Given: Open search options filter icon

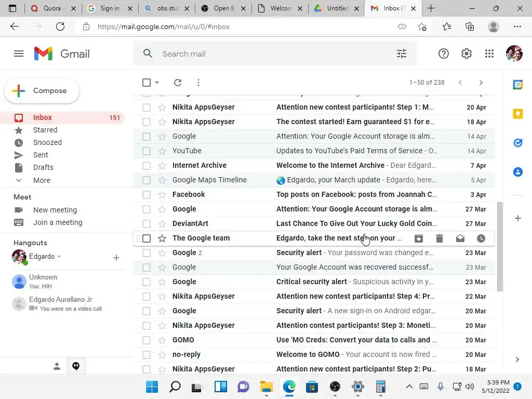Looking at the screenshot, I should 402,54.
